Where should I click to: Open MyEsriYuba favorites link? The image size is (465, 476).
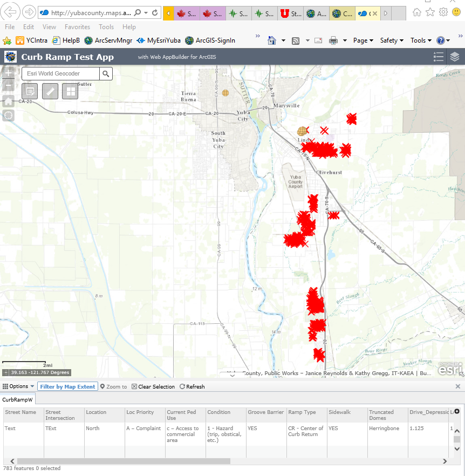click(x=159, y=40)
